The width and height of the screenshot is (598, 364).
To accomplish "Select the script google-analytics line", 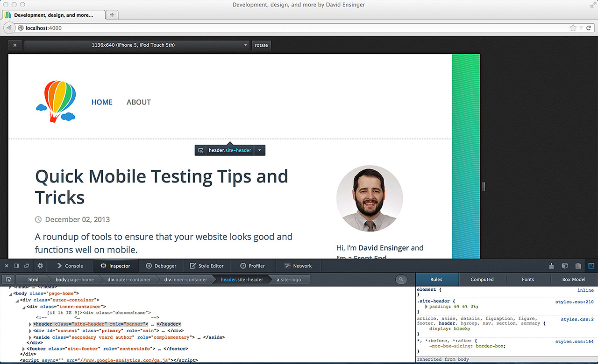I will (109, 360).
